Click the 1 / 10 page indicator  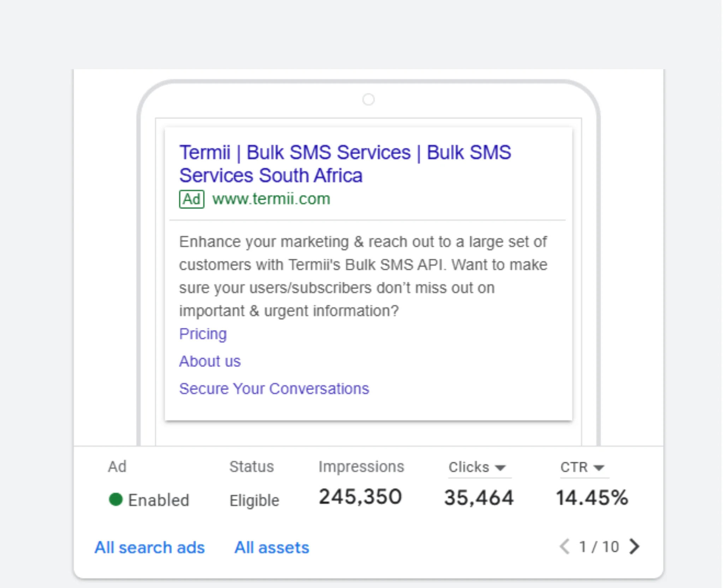599,547
